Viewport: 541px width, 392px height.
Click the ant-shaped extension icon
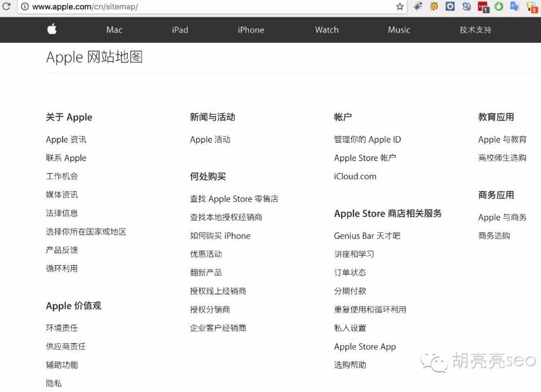(418, 7)
